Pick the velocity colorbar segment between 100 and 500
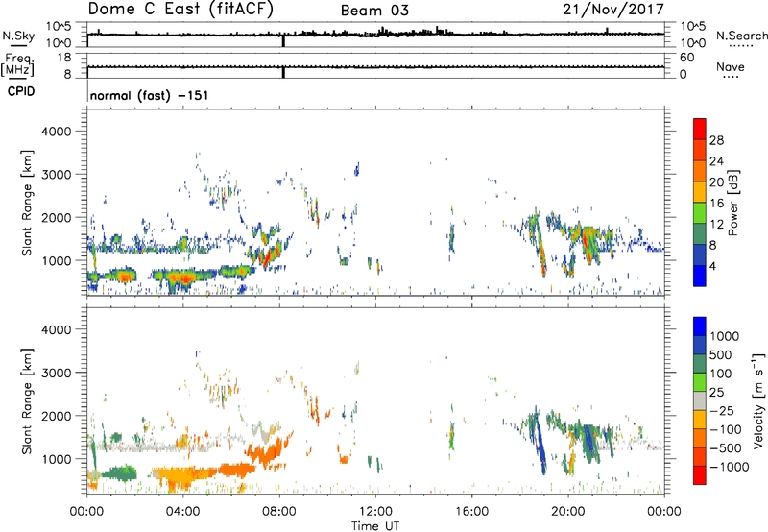This screenshot has width=768, height=532. pyautogui.click(x=700, y=364)
